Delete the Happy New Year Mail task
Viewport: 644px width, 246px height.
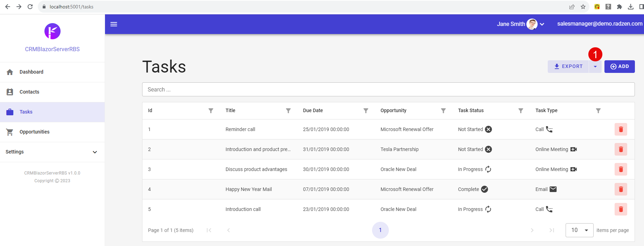pyautogui.click(x=621, y=189)
